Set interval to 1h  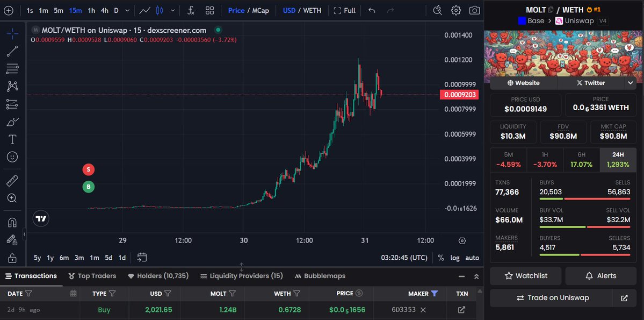tap(92, 11)
